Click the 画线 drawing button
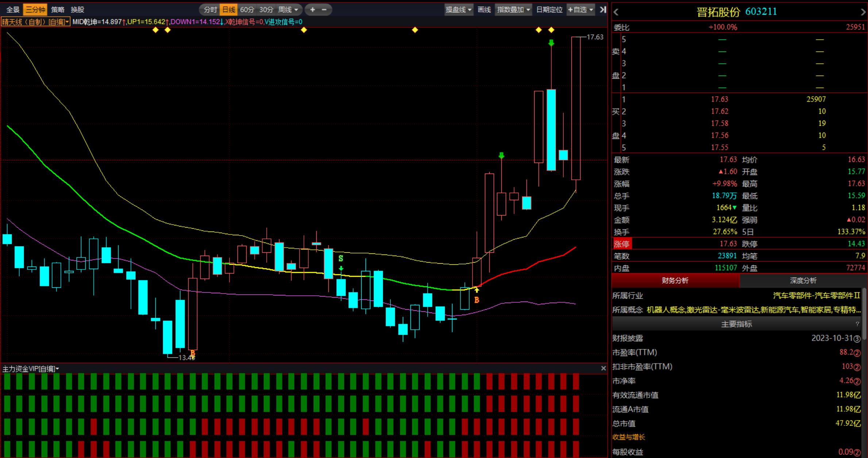This screenshot has width=868, height=458. (x=484, y=10)
